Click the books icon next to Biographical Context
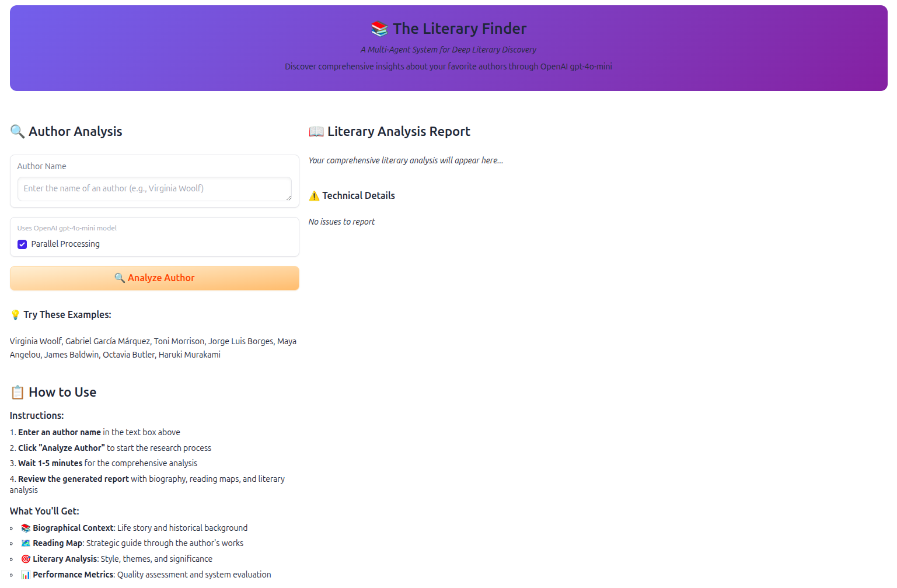The height and width of the screenshot is (588, 897). point(25,527)
